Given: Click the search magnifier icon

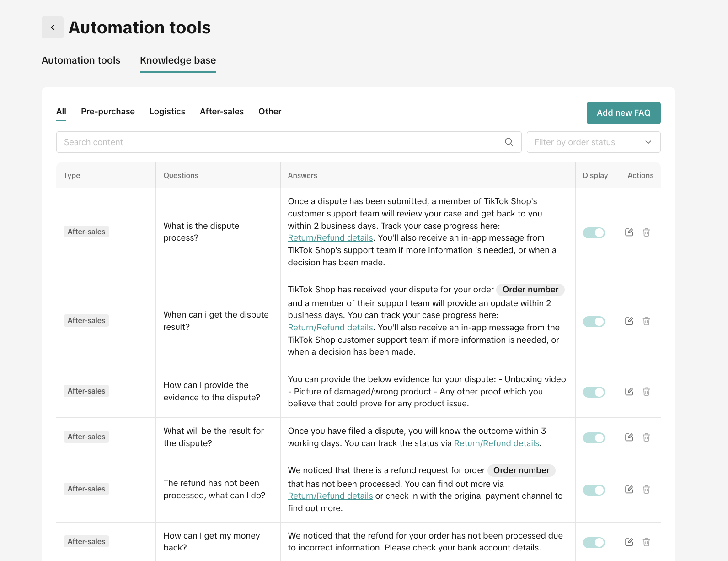Looking at the screenshot, I should [x=509, y=142].
